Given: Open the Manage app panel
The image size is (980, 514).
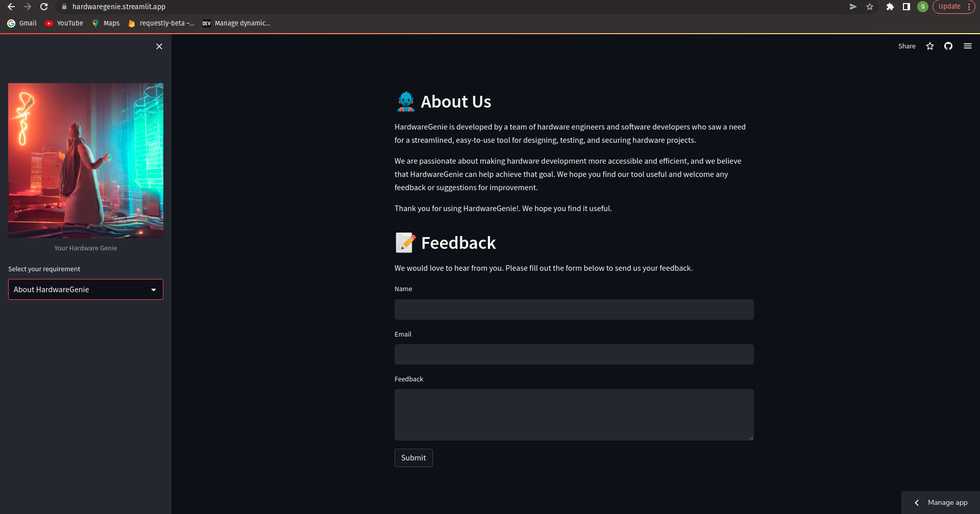Looking at the screenshot, I should click(x=941, y=503).
